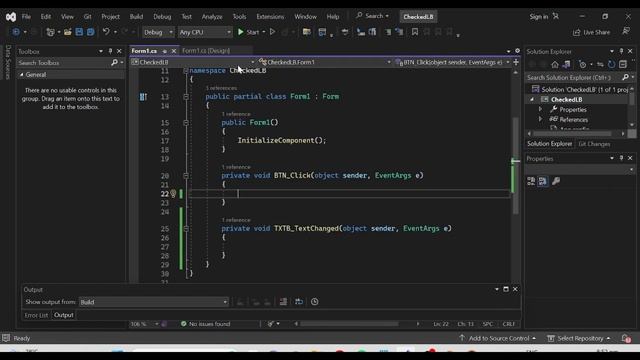640x360 pixels.
Task: Collapse the General group in Toolbox
Action: pos(22,75)
